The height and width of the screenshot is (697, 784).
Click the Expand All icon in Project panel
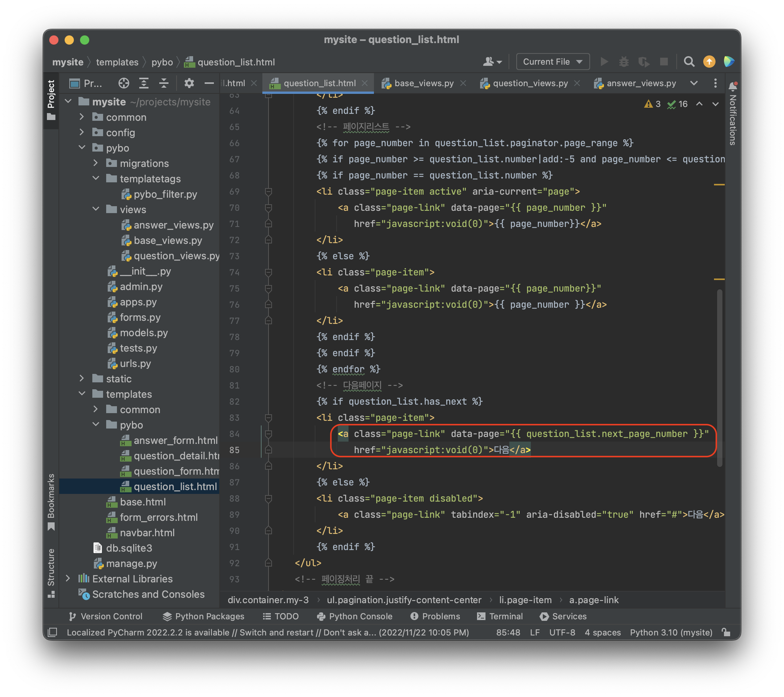coord(143,83)
